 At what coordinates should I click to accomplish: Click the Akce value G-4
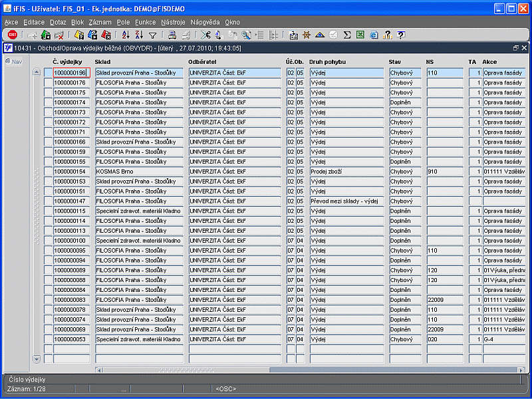(504, 339)
